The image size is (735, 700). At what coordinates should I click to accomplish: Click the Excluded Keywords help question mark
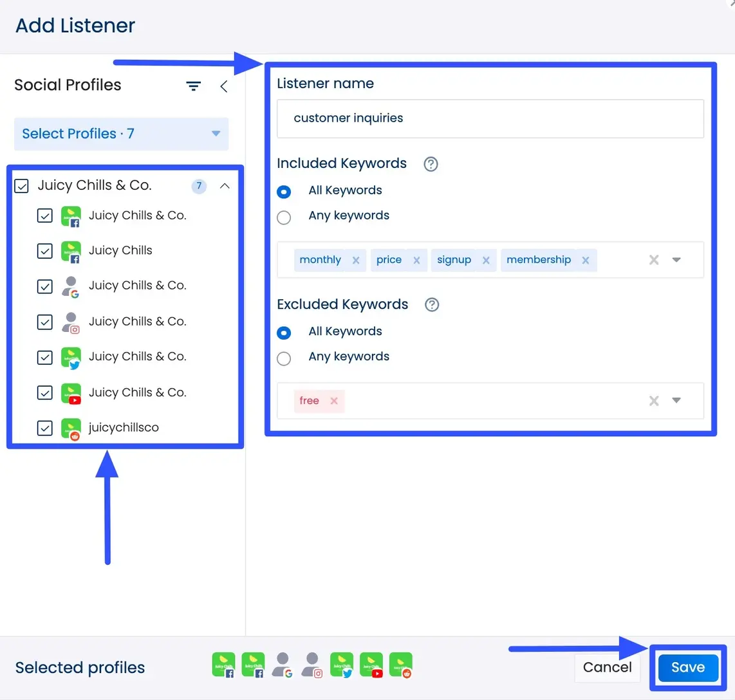pyautogui.click(x=432, y=305)
